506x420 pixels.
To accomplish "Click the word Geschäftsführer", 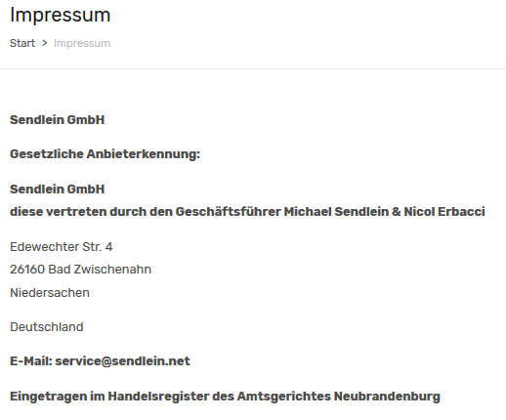I will (228, 212).
